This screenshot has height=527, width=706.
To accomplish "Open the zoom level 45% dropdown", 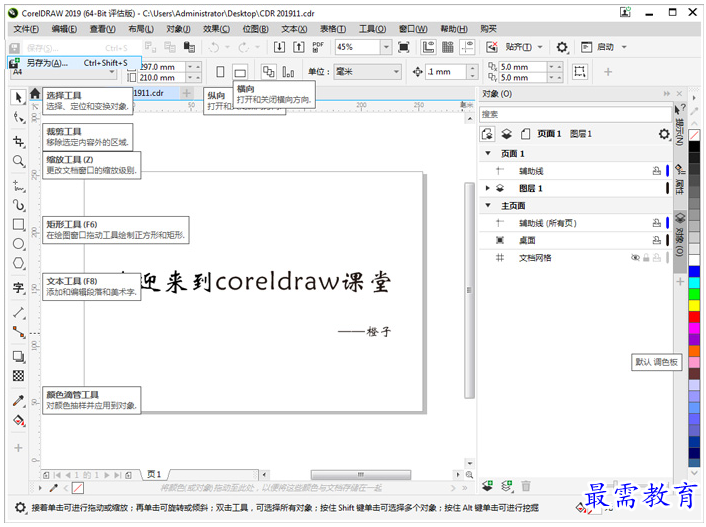I will tap(386, 47).
